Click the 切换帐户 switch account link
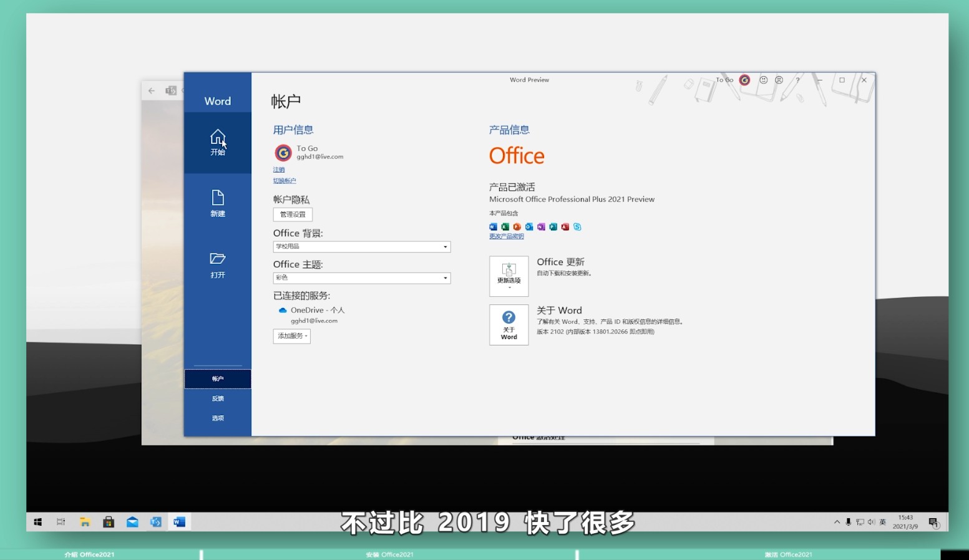 coord(285,181)
